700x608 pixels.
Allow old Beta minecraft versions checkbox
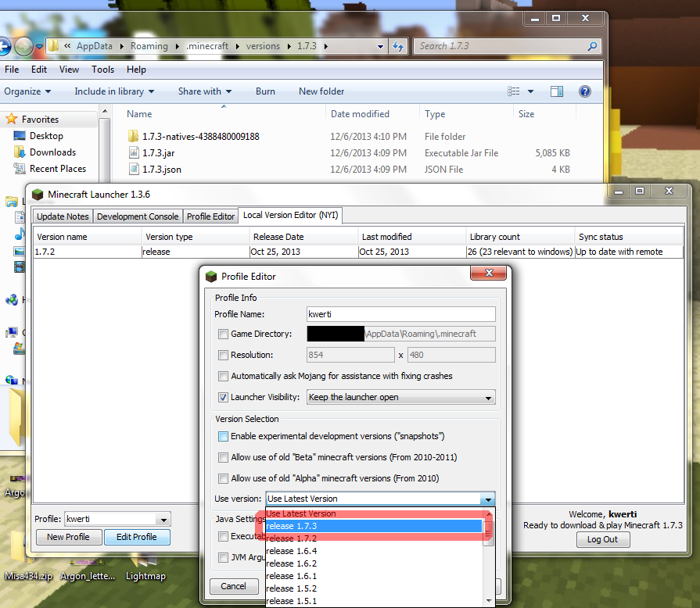point(223,457)
